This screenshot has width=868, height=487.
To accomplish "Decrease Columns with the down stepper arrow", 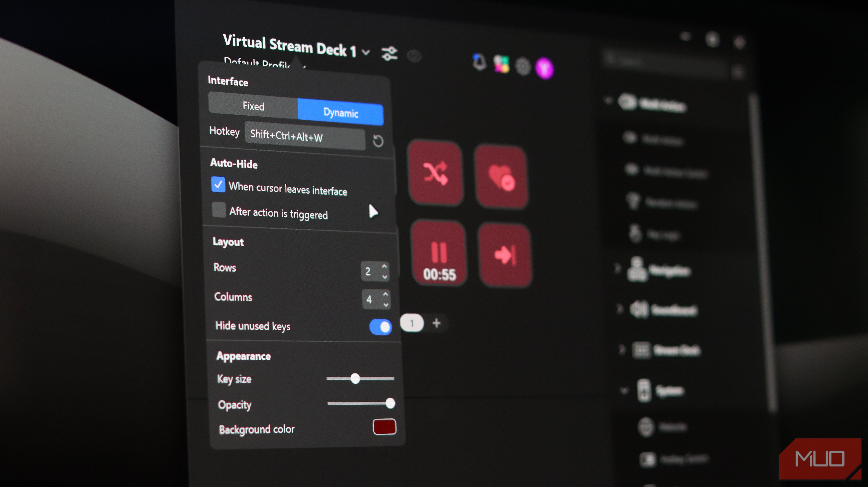I will [x=386, y=305].
